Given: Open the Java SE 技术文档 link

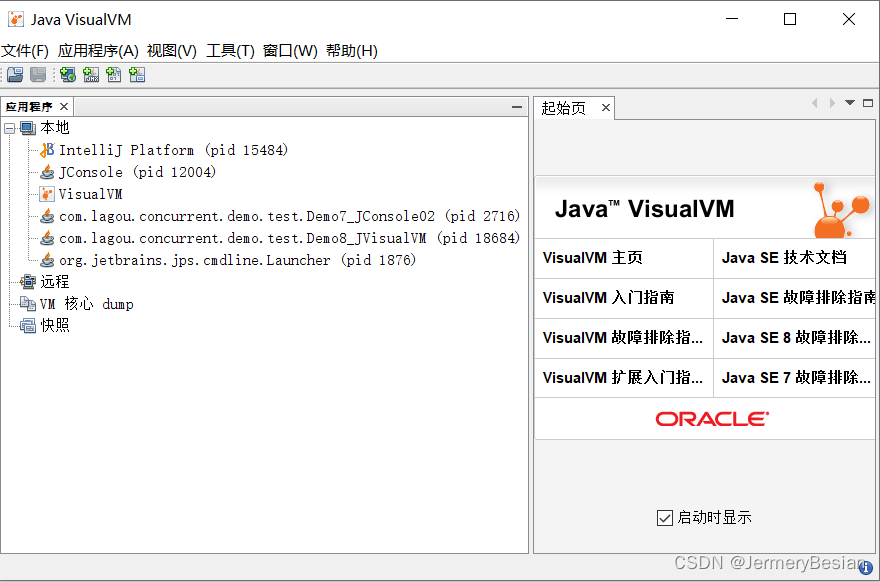Looking at the screenshot, I should tap(784, 258).
